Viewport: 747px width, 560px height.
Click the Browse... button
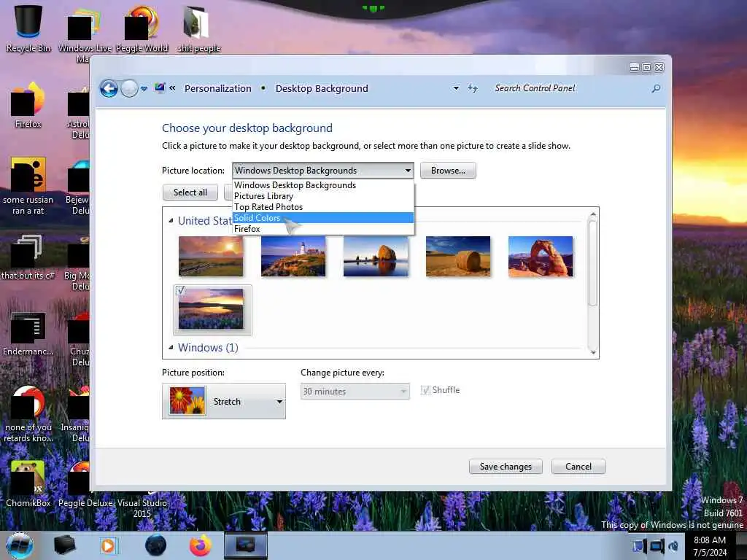[x=448, y=171]
